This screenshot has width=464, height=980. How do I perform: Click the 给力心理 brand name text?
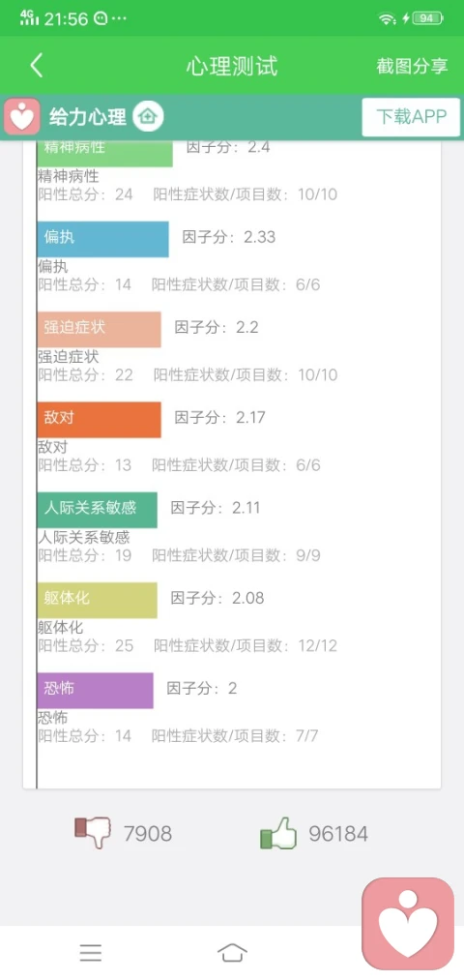tap(87, 117)
